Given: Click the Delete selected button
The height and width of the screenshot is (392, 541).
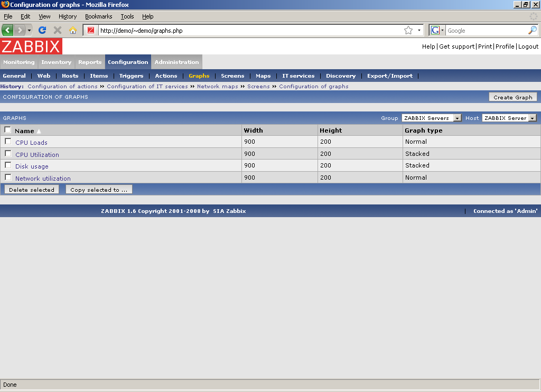Looking at the screenshot, I should 32,190.
